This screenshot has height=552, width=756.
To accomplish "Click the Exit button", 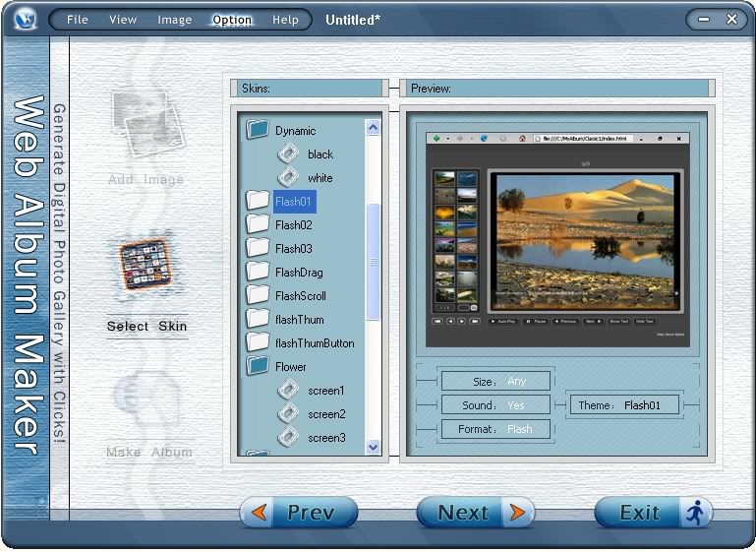I will pos(654,513).
